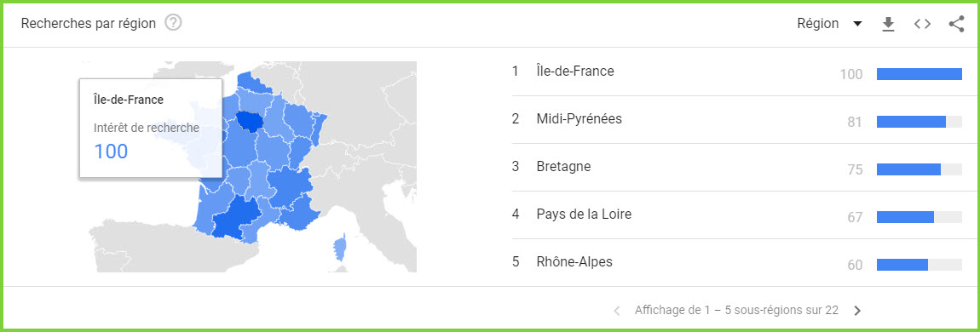The image size is (980, 332).
Task: Download the region data as CSV
Action: point(887,24)
